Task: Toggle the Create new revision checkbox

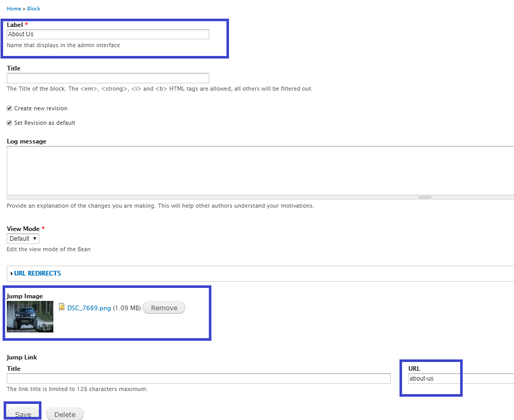Action: tap(9, 108)
